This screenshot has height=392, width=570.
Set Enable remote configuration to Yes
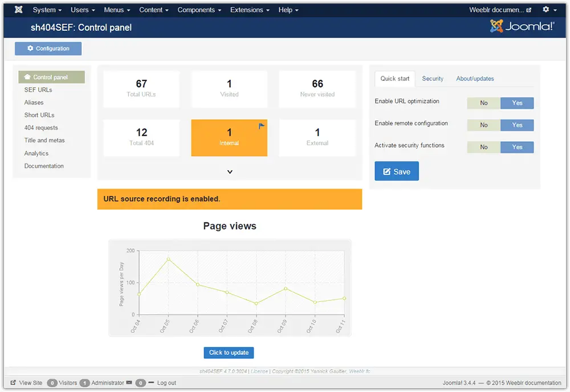(x=517, y=125)
